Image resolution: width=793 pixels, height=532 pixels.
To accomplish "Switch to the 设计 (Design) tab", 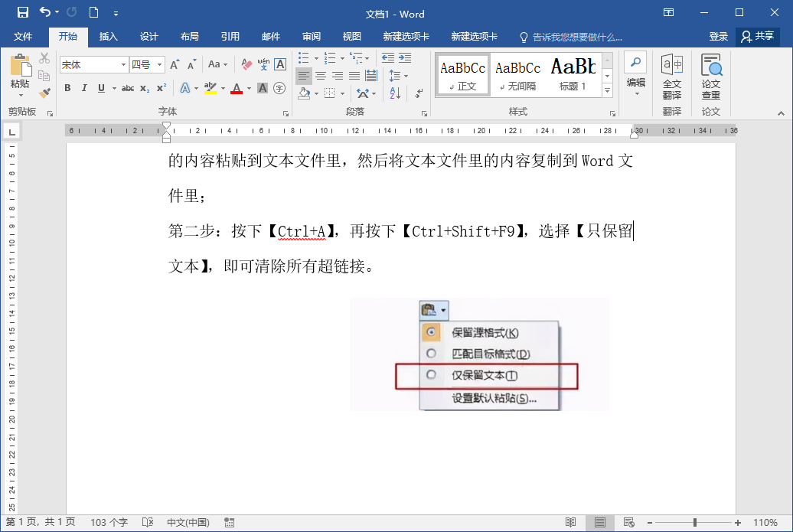I will point(148,37).
